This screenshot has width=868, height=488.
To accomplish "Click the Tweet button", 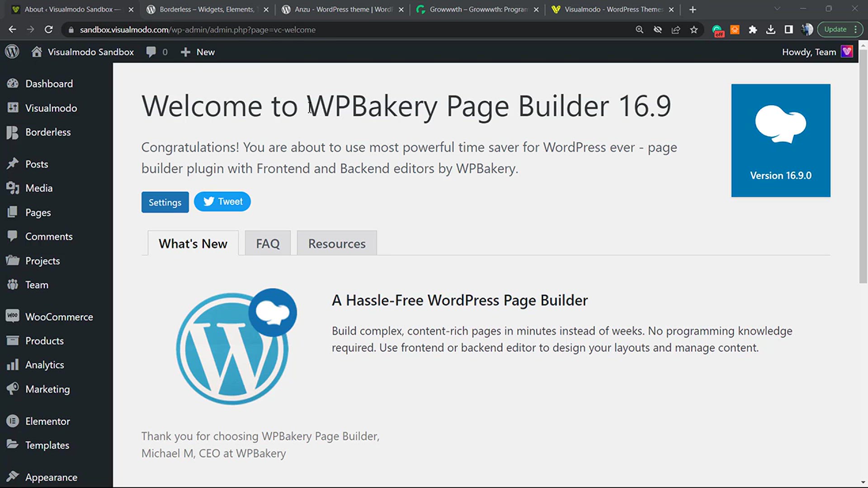I will pos(222,202).
